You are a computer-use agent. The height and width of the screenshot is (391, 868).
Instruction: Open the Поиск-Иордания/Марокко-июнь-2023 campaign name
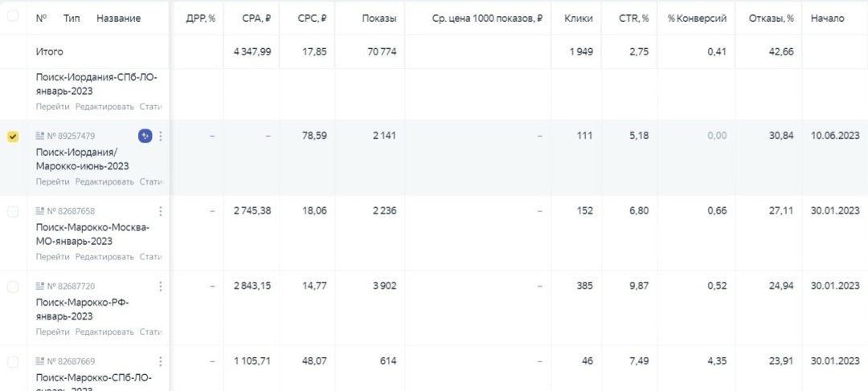point(83,158)
